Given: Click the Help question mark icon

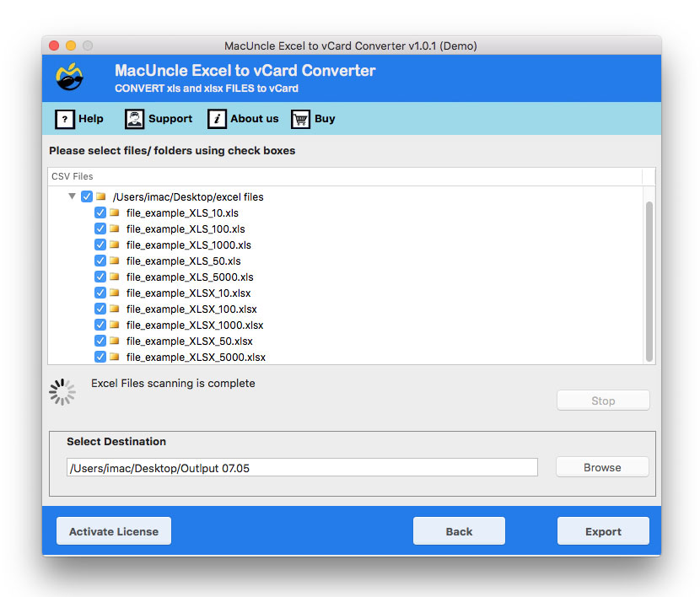Looking at the screenshot, I should click(66, 119).
